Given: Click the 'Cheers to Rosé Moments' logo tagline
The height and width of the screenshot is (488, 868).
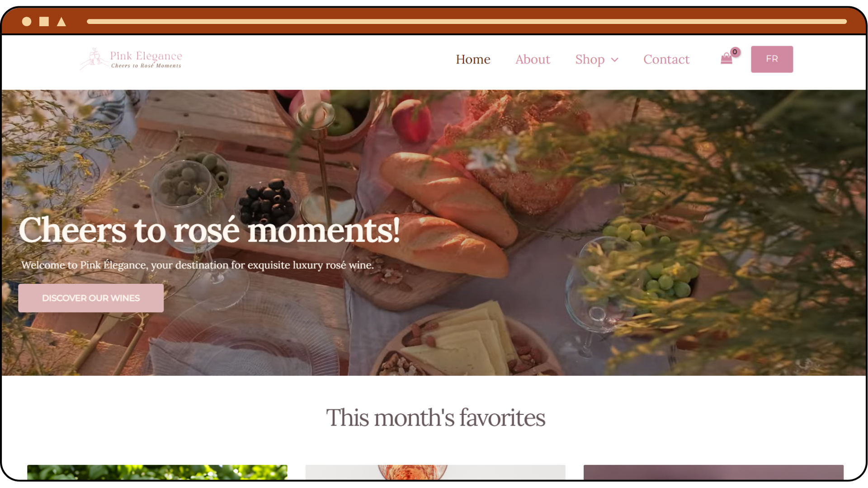Looking at the screenshot, I should pyautogui.click(x=146, y=66).
